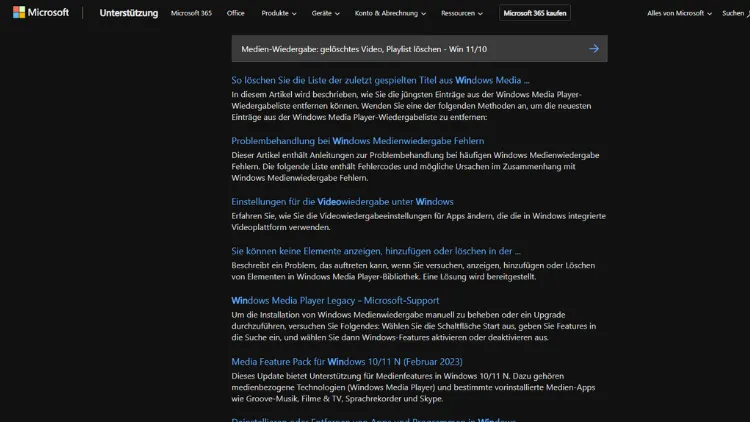Screen dimensions: 750x422
Task: Open the Microsoft logo home link
Action: pos(41,12)
